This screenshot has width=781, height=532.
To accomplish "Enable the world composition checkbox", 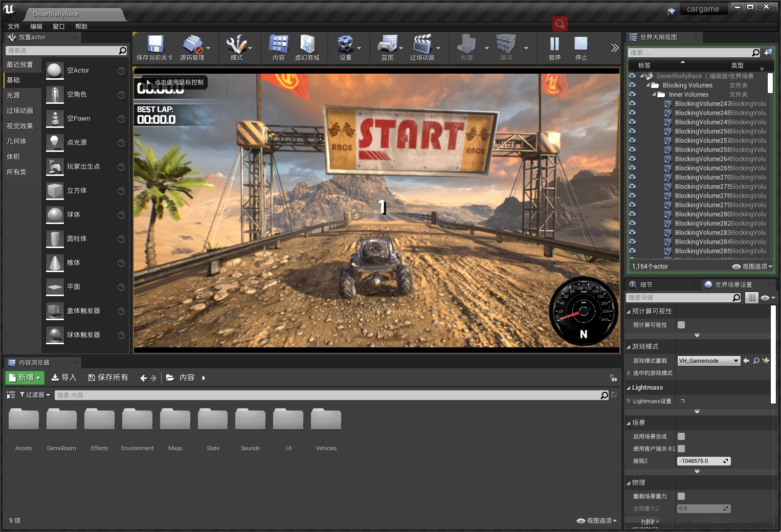I will 681,436.
